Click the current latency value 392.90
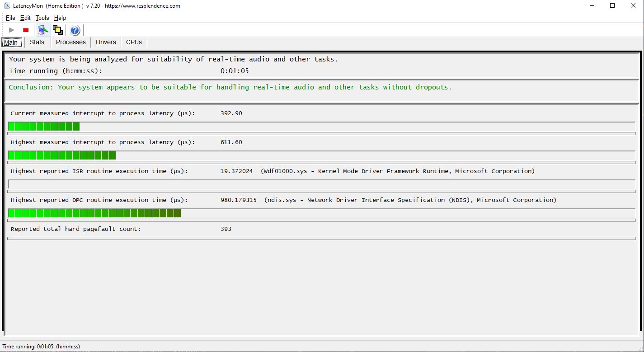Viewport: 644px width, 352px height. pos(231,113)
